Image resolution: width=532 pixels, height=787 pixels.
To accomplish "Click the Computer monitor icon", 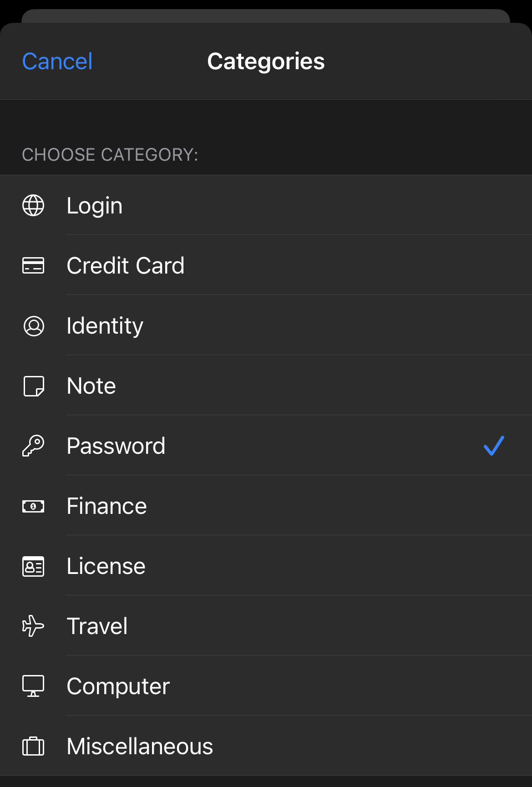I will [x=33, y=686].
